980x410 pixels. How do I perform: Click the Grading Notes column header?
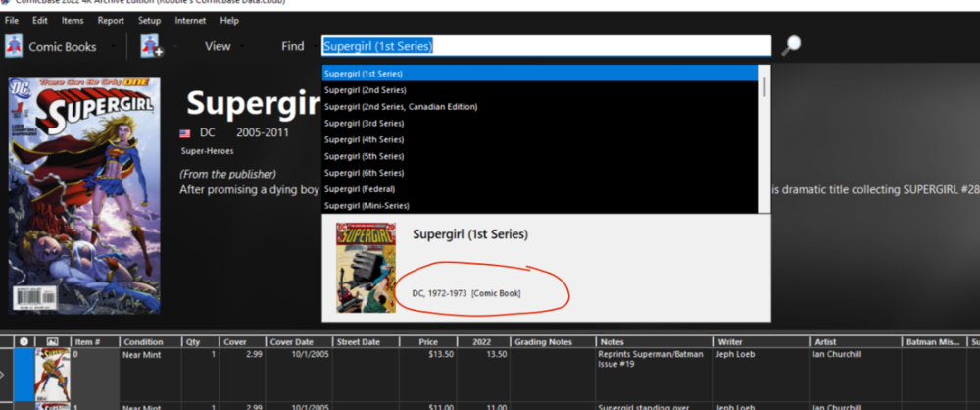point(553,342)
